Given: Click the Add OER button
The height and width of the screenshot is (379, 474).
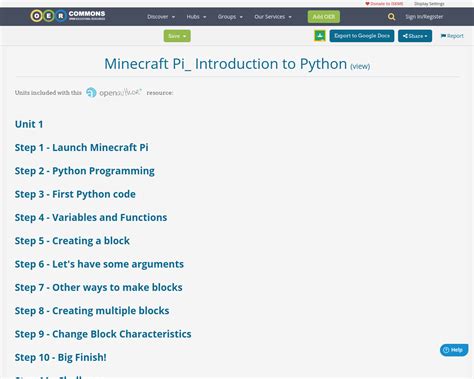Looking at the screenshot, I should pos(324,17).
